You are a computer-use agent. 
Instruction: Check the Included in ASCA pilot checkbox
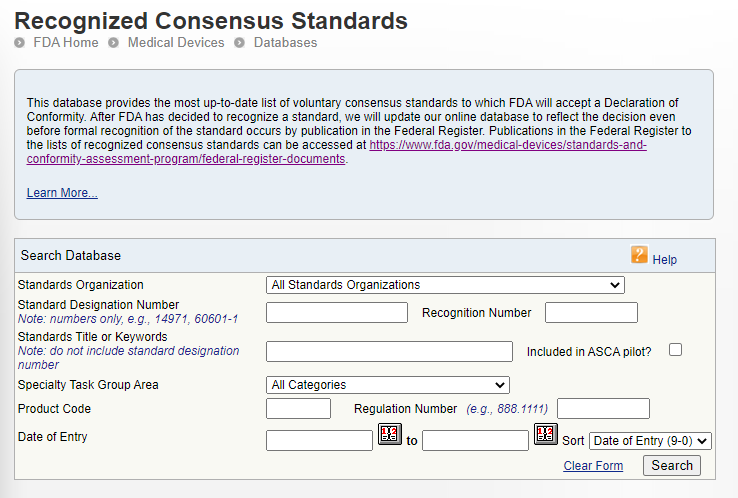pyautogui.click(x=676, y=350)
